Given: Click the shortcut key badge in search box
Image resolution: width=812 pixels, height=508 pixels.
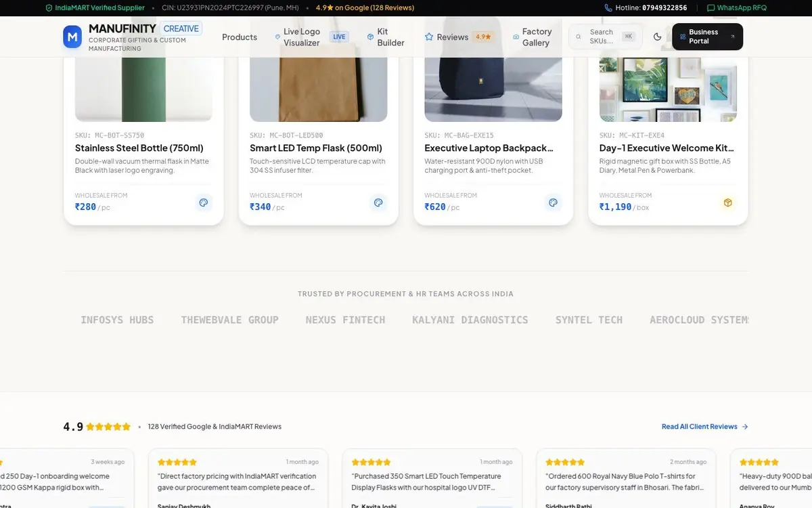Looking at the screenshot, I should coord(629,37).
